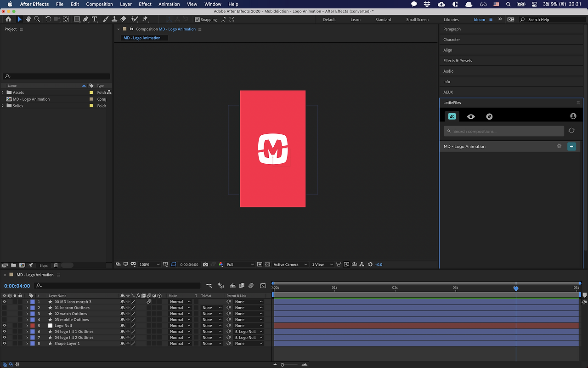Select the Puppet Pin tool
This screenshot has width=588, height=368.
coord(145,19)
